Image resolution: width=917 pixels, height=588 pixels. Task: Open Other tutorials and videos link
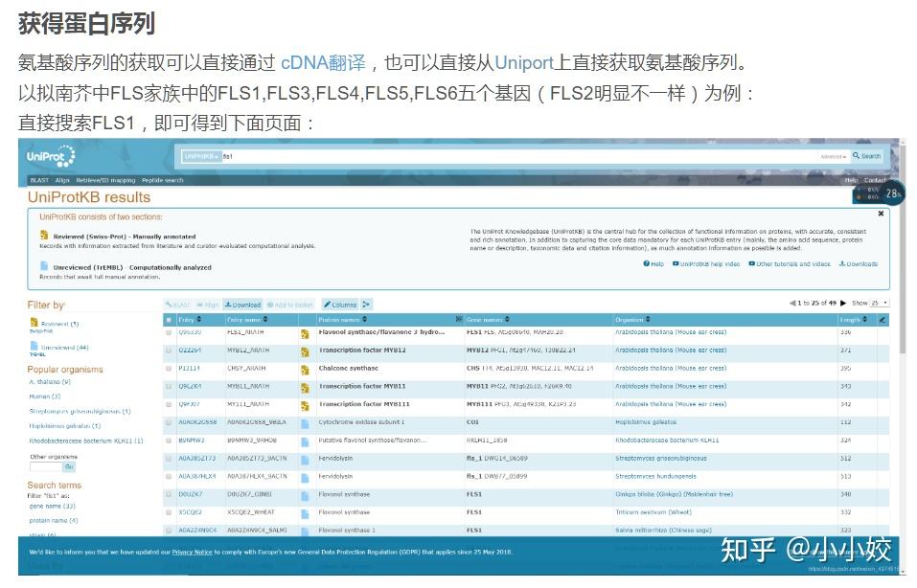(790, 264)
